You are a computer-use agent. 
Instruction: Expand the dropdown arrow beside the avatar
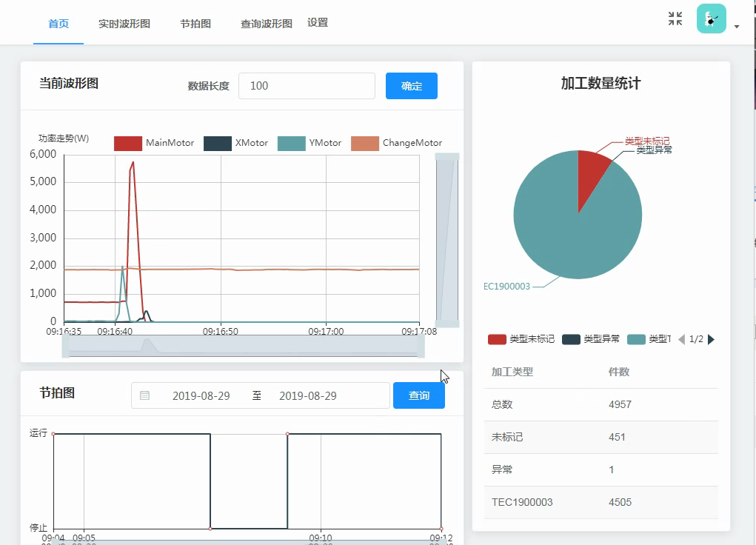coord(736,27)
